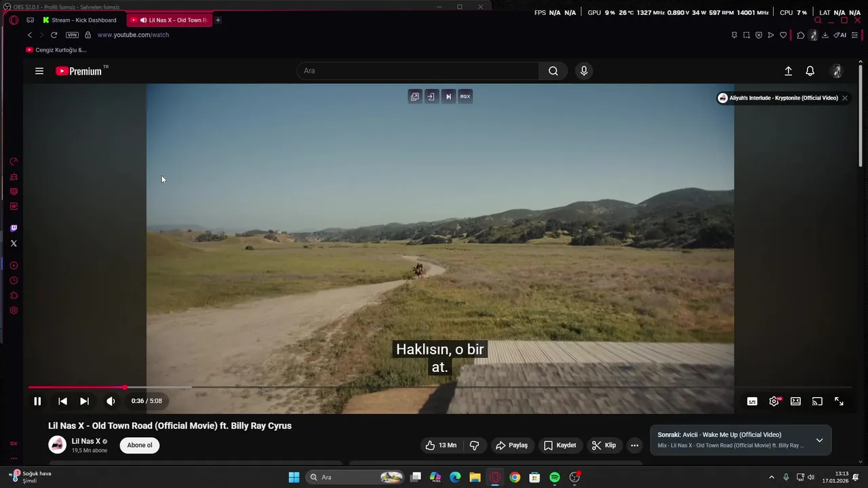
Task: Share the video with Paylaş
Action: pos(511,445)
